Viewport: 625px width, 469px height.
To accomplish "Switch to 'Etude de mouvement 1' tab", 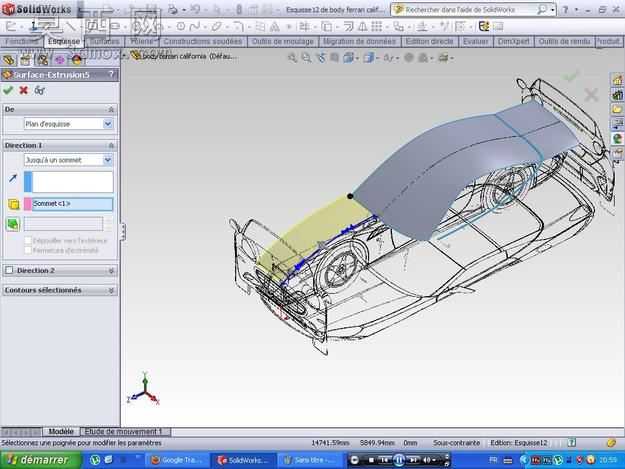I will pyautogui.click(x=125, y=432).
